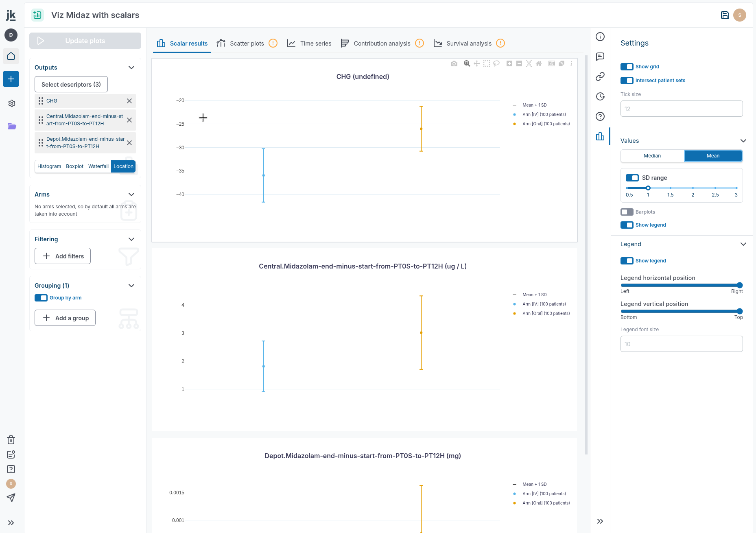
Task: Toggle the Show grid switch
Action: pyautogui.click(x=627, y=67)
